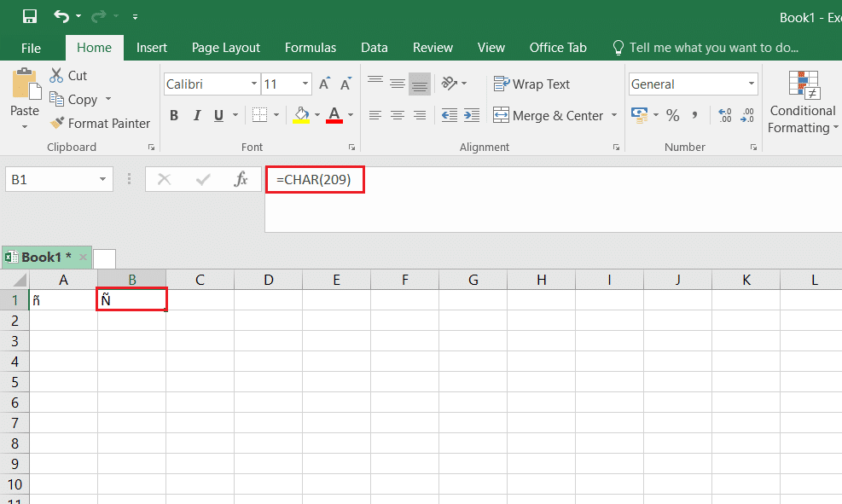The height and width of the screenshot is (504, 842).
Task: Click the Increase Indent icon
Action: pos(472,115)
